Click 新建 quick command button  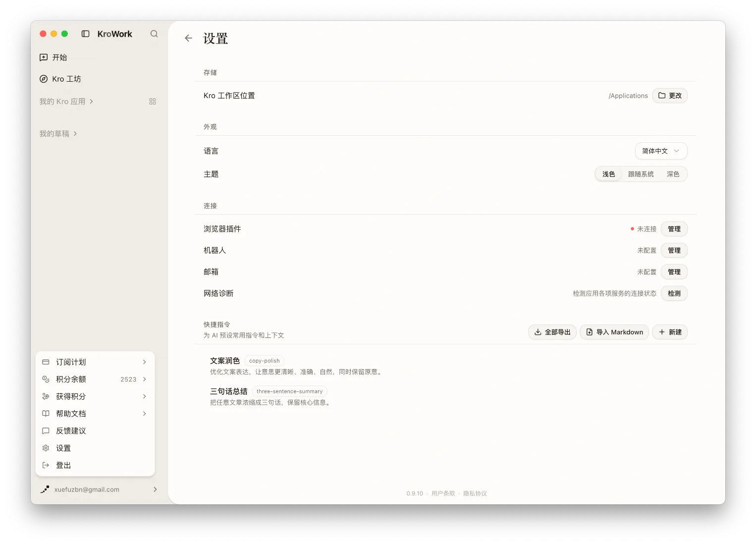[670, 332]
